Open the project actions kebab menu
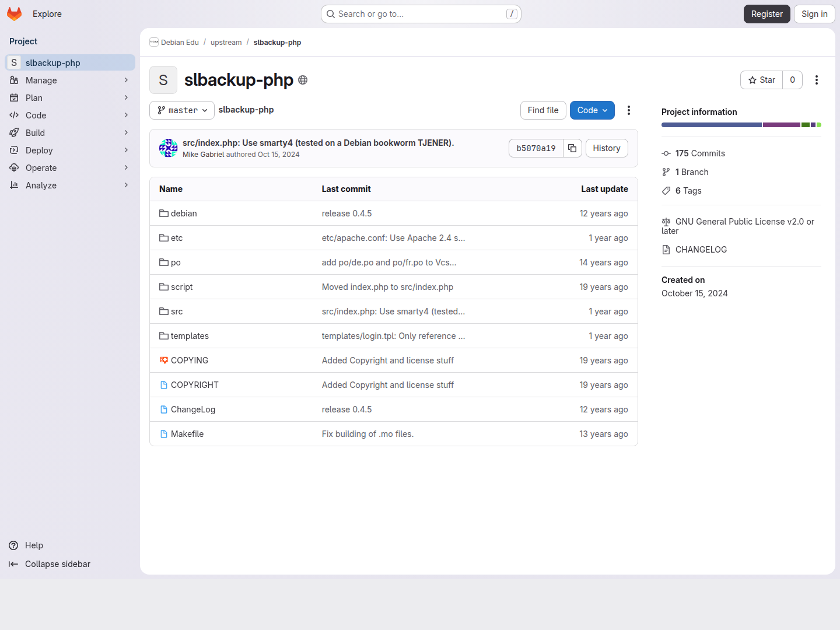Screen dimensions: 840x630 [817, 80]
